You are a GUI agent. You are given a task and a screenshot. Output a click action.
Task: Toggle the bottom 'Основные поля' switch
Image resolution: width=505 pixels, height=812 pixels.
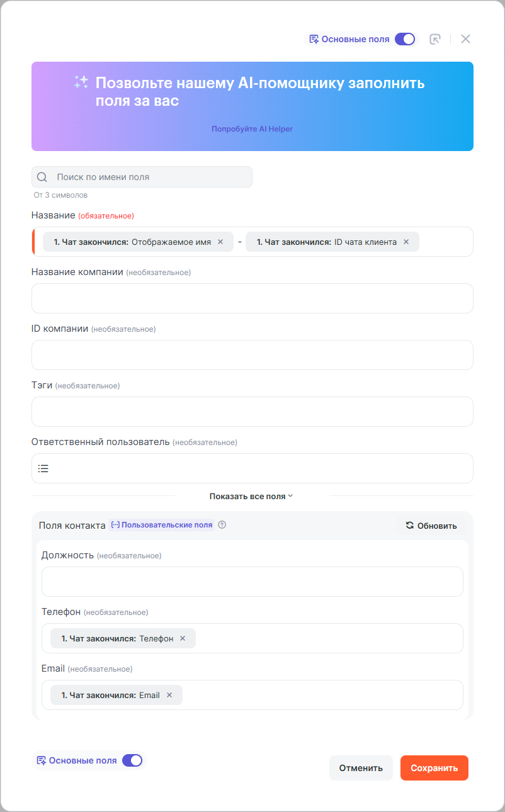pyautogui.click(x=132, y=760)
